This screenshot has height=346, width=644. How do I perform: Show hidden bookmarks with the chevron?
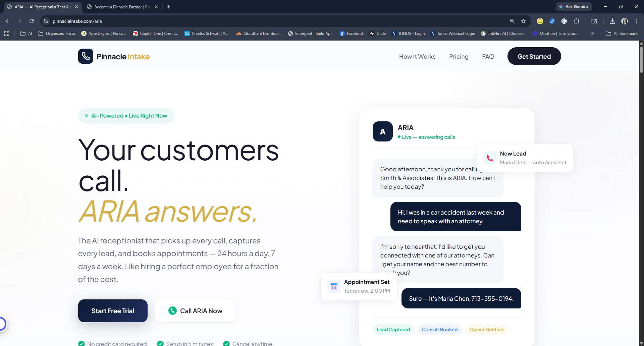(x=592, y=34)
